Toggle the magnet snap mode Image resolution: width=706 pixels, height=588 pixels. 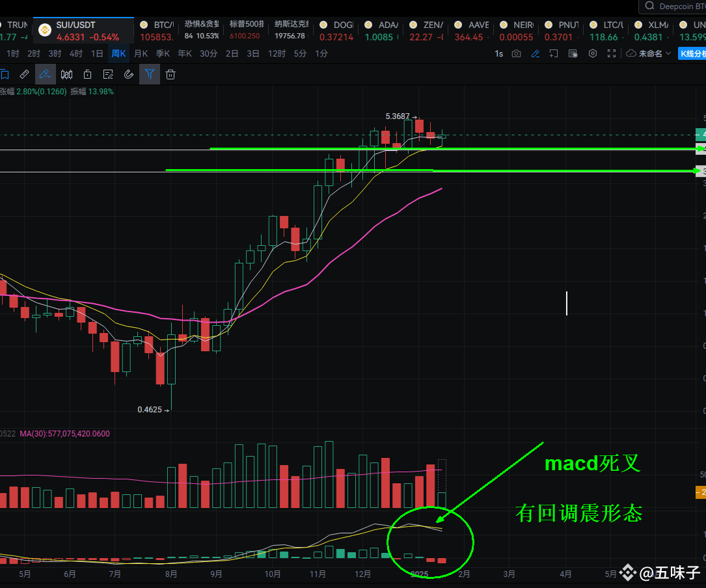tap(129, 74)
